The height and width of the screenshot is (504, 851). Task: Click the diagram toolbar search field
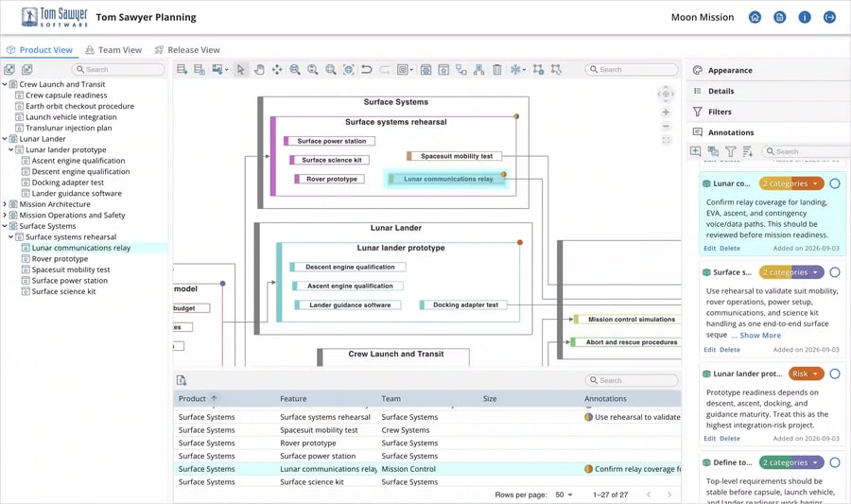tap(632, 69)
